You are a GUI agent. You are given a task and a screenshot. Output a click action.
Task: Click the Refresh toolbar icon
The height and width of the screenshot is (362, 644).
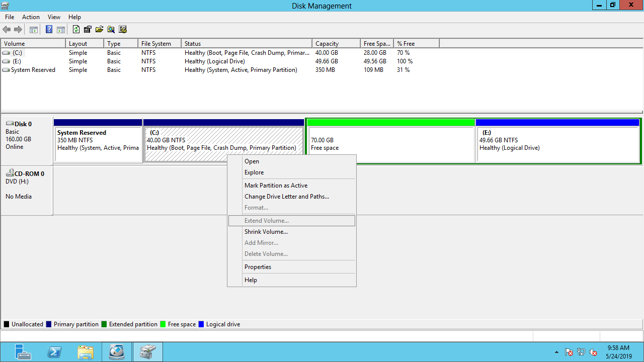click(x=76, y=30)
